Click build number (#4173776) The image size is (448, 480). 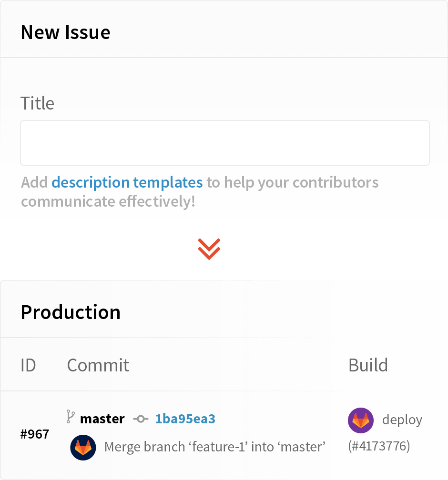click(x=379, y=446)
